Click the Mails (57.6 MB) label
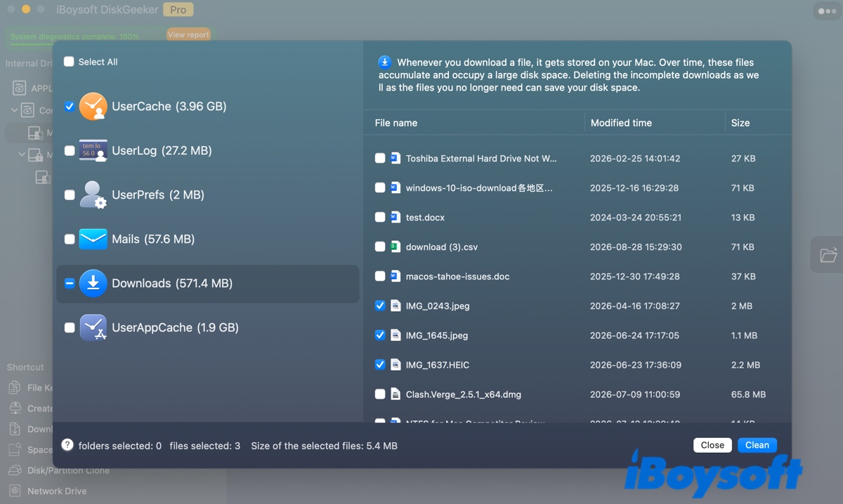 point(153,239)
